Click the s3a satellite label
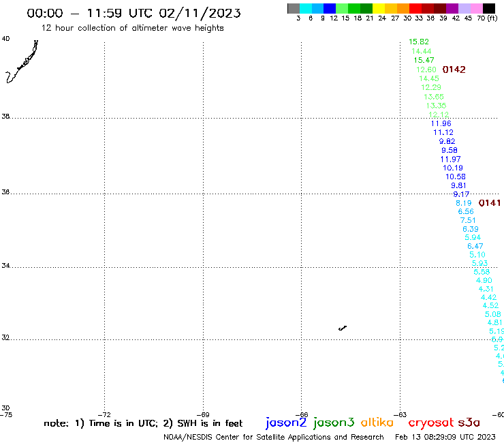 click(x=469, y=423)
